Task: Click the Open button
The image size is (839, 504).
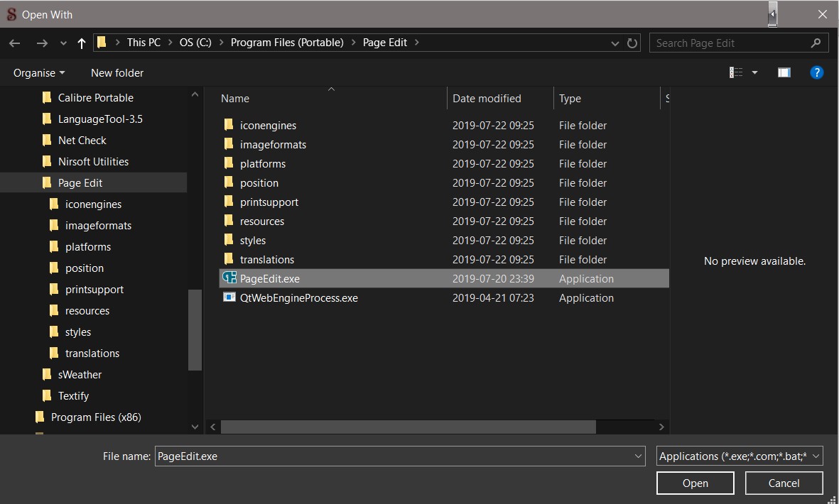Action: 695,483
